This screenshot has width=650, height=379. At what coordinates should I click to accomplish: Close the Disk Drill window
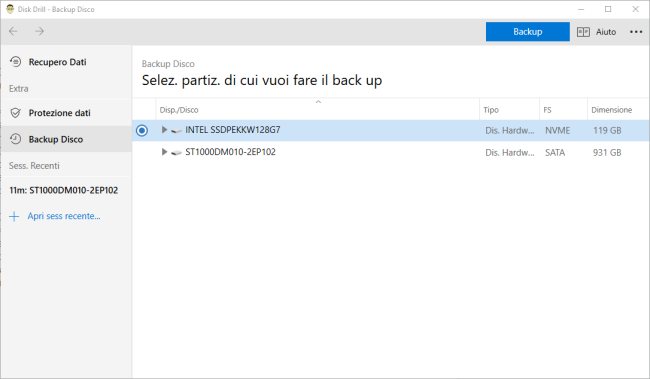tap(635, 9)
